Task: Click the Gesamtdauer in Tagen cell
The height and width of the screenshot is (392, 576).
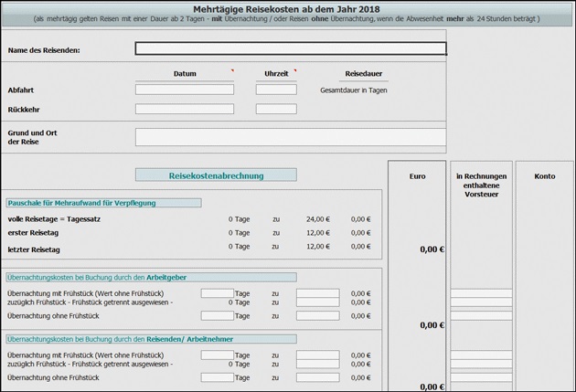Action: [354, 90]
